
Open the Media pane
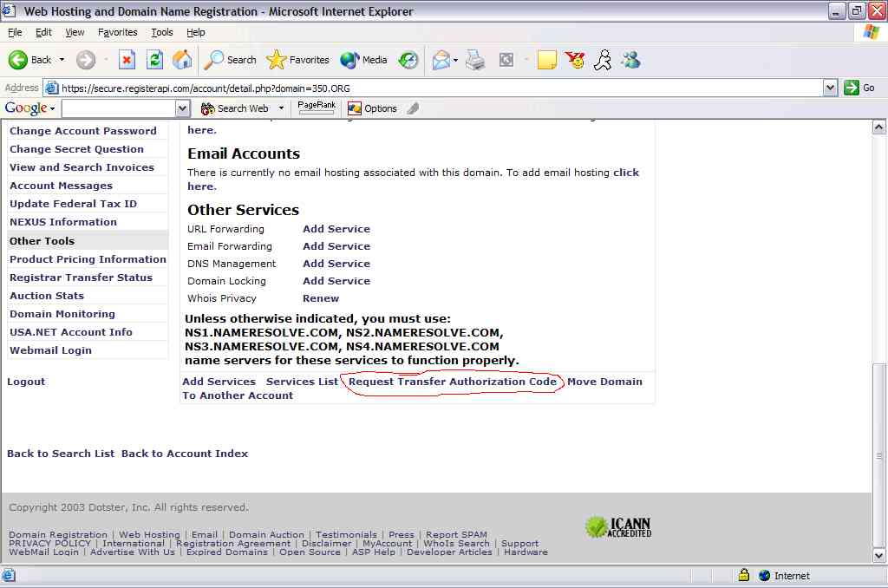coord(363,60)
